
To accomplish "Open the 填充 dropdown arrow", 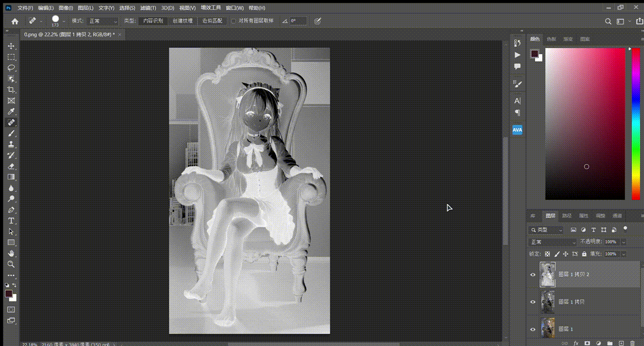I will point(624,254).
